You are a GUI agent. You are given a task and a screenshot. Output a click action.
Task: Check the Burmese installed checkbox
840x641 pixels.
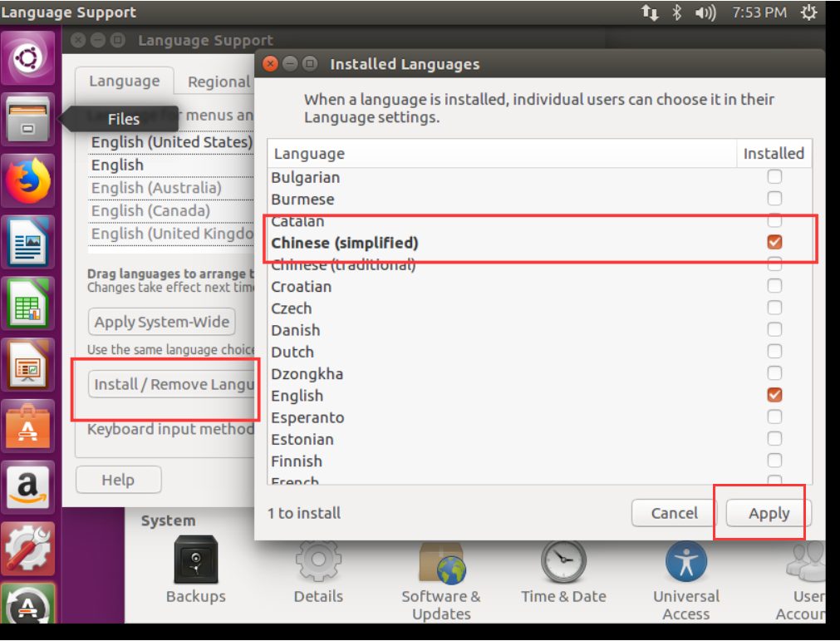(x=774, y=199)
